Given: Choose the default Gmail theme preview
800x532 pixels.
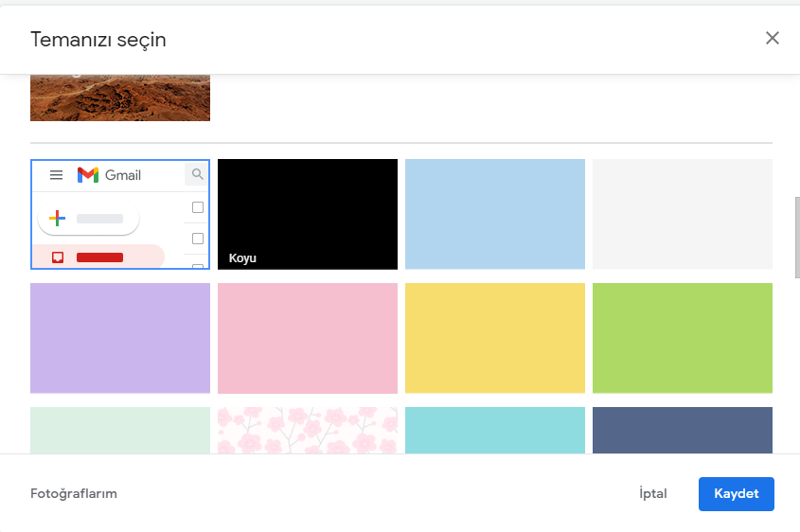Looking at the screenshot, I should click(x=120, y=214).
